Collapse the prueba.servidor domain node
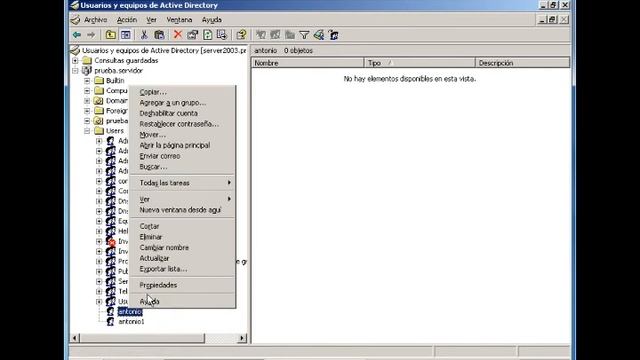Image resolution: width=640 pixels, height=360 pixels. click(75, 71)
